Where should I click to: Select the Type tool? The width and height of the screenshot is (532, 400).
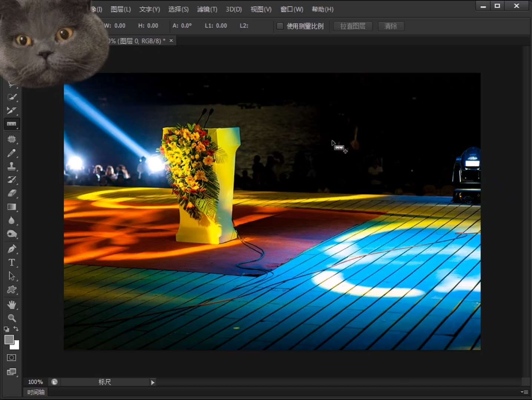tap(11, 263)
